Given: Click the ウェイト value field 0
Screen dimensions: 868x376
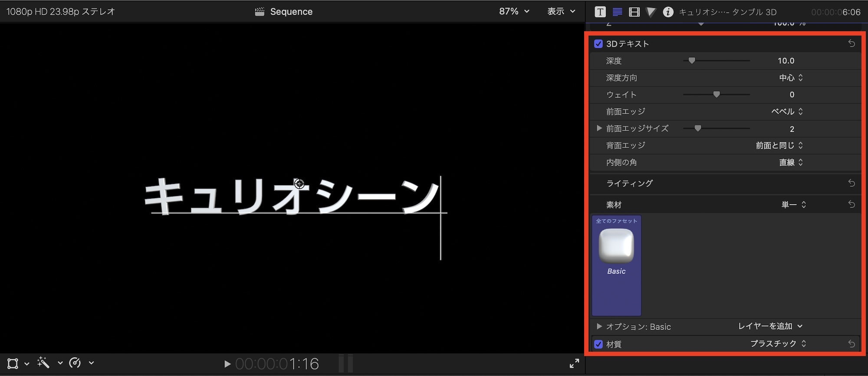Looking at the screenshot, I should click(x=792, y=95).
